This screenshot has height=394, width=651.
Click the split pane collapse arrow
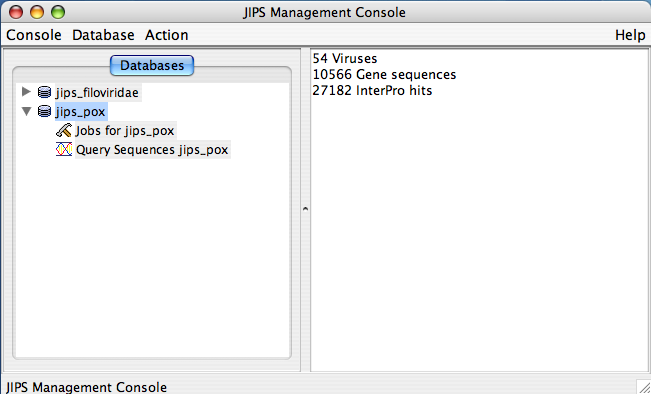click(305, 208)
